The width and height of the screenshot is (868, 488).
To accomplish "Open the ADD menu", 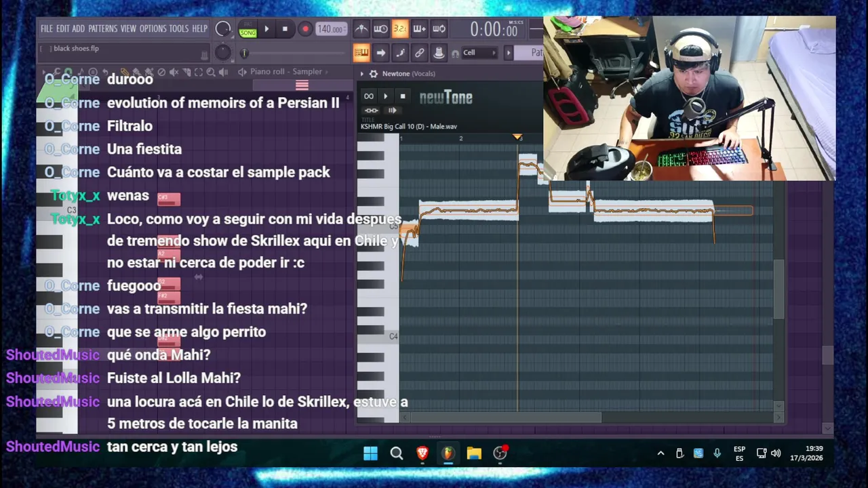I will click(x=79, y=29).
